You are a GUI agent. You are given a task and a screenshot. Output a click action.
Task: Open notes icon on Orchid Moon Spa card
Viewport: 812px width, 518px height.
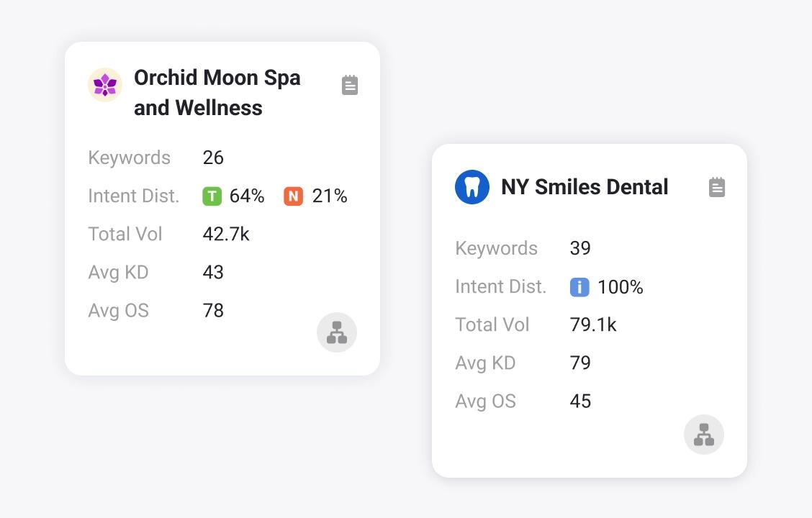[350, 85]
